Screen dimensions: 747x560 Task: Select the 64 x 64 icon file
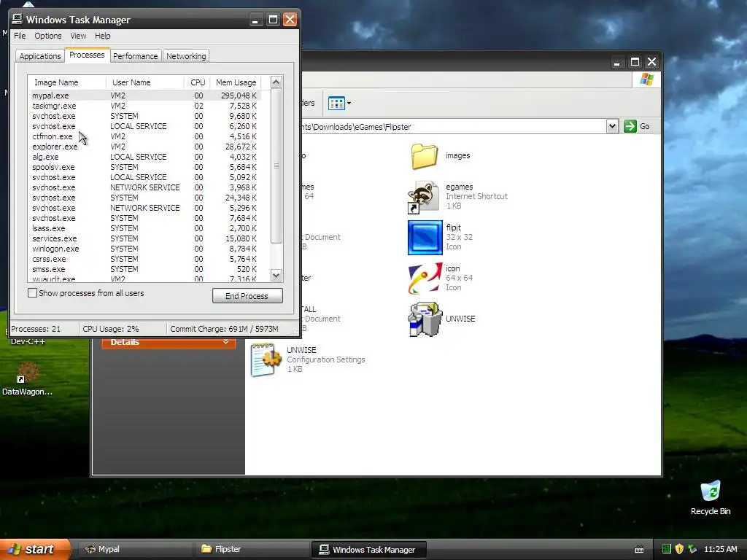tap(425, 278)
